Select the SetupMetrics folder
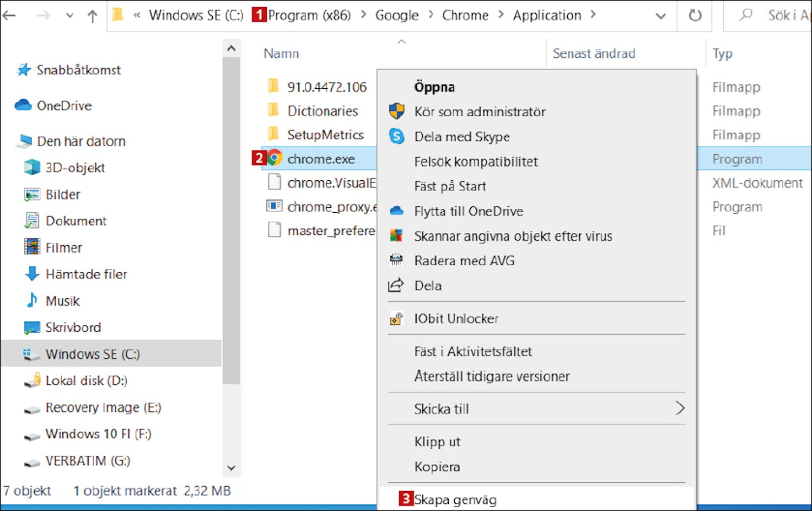The width and height of the screenshot is (812, 511). coord(316,135)
